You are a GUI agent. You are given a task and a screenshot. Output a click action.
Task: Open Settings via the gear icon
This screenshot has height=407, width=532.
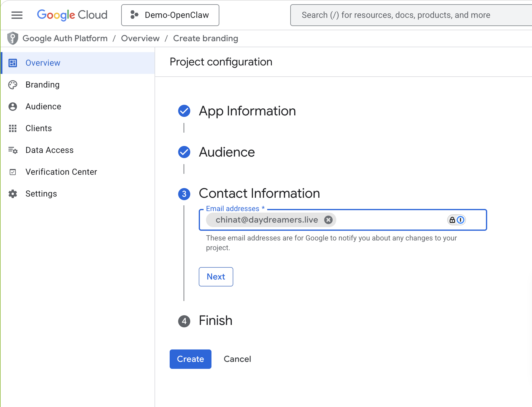12,194
